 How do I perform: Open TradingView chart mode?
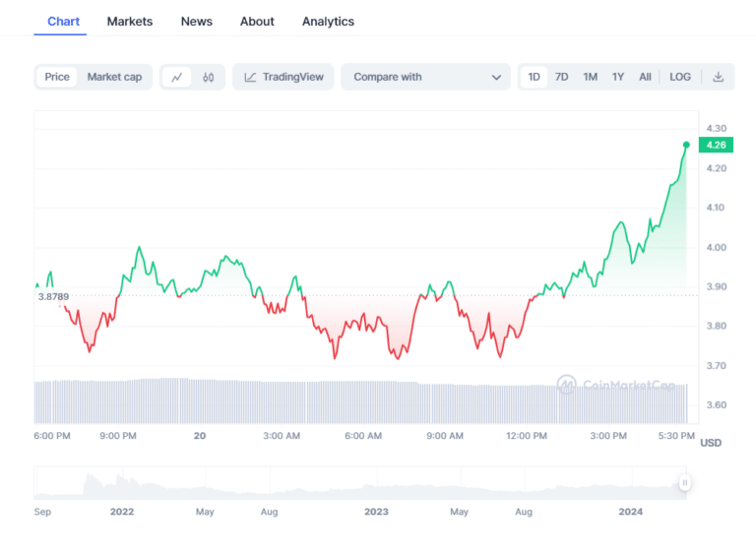283,77
